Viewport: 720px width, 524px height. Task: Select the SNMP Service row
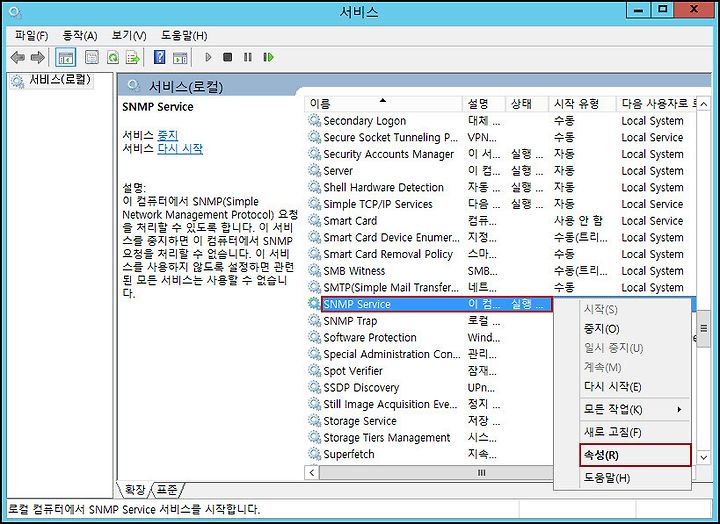(436, 304)
